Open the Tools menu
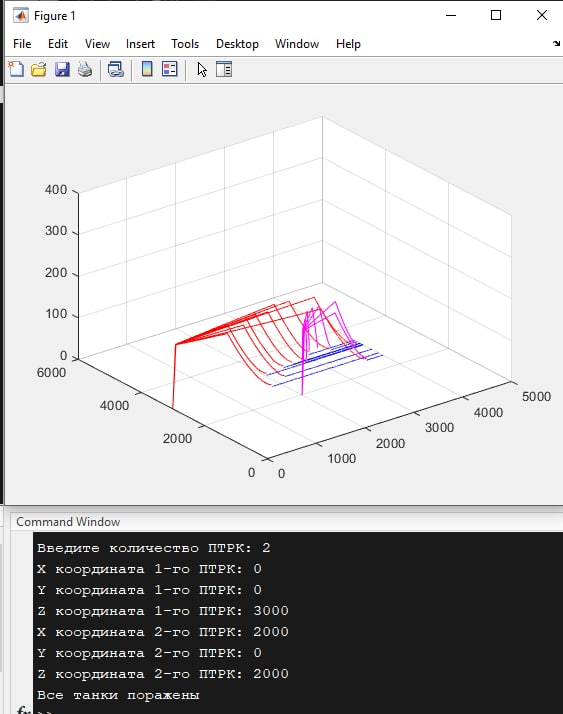Screen dimensions: 563x714 point(185,44)
